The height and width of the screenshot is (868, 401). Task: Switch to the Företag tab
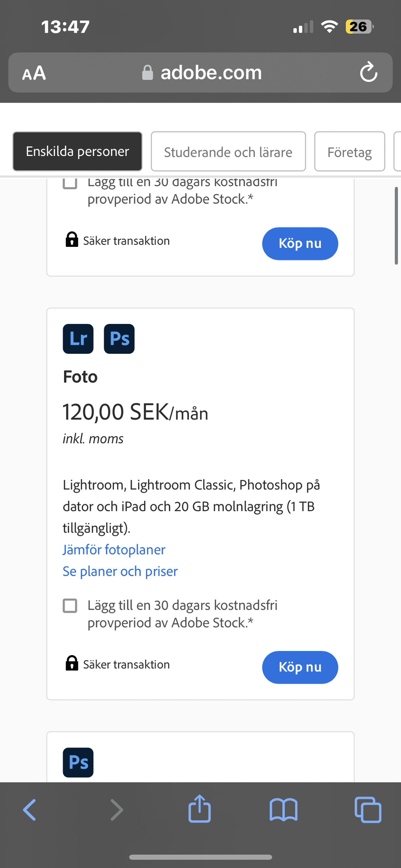(x=350, y=151)
